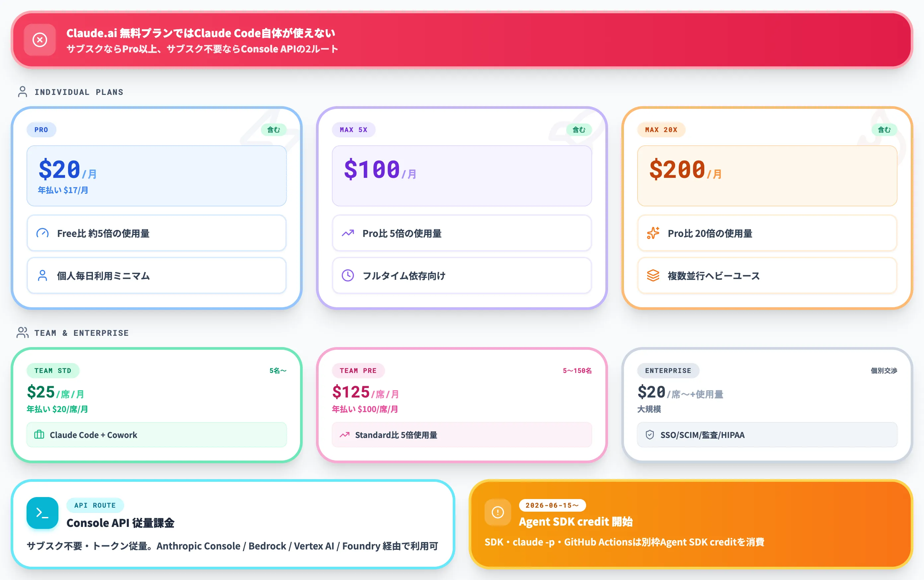Click the API ROUTE tag
924x580 pixels.
[x=95, y=505]
